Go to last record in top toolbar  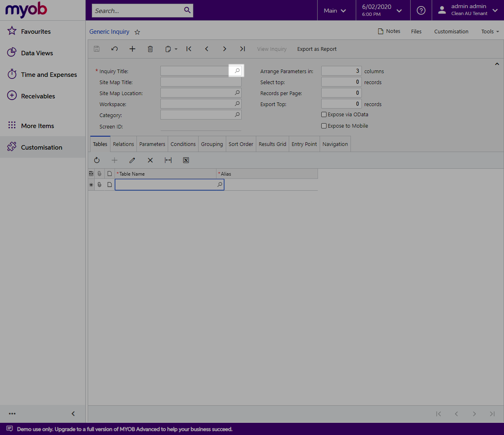[242, 49]
